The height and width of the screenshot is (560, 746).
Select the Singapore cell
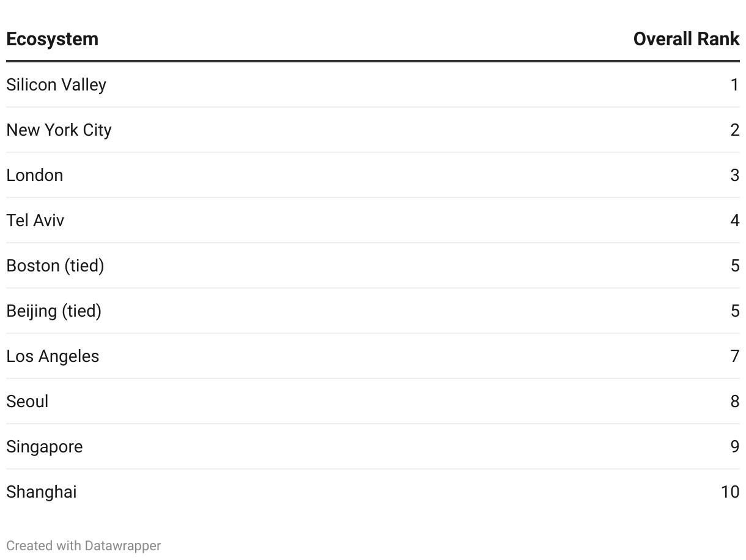[x=45, y=446]
